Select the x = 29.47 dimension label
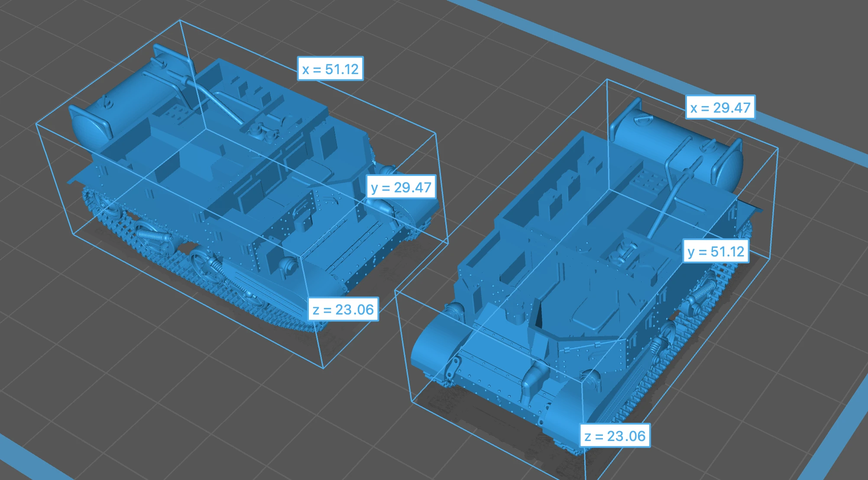Screen dimensions: 868x480 pyautogui.click(x=720, y=107)
